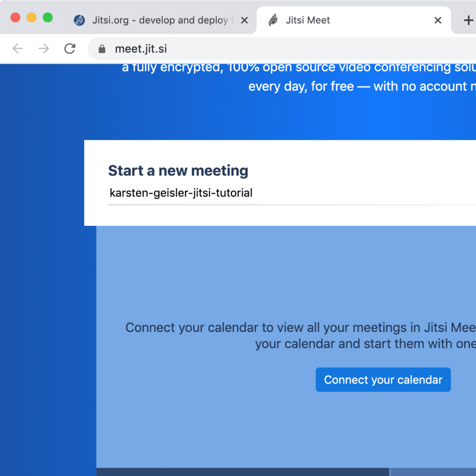
Task: Click the red close window button
Action: [15, 18]
